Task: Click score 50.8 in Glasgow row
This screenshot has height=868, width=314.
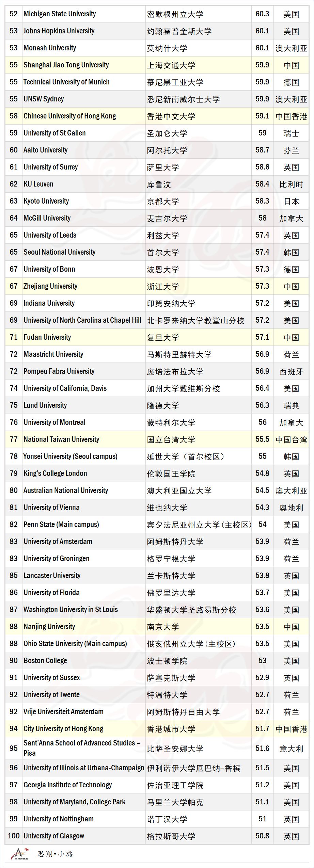Action: [262, 836]
